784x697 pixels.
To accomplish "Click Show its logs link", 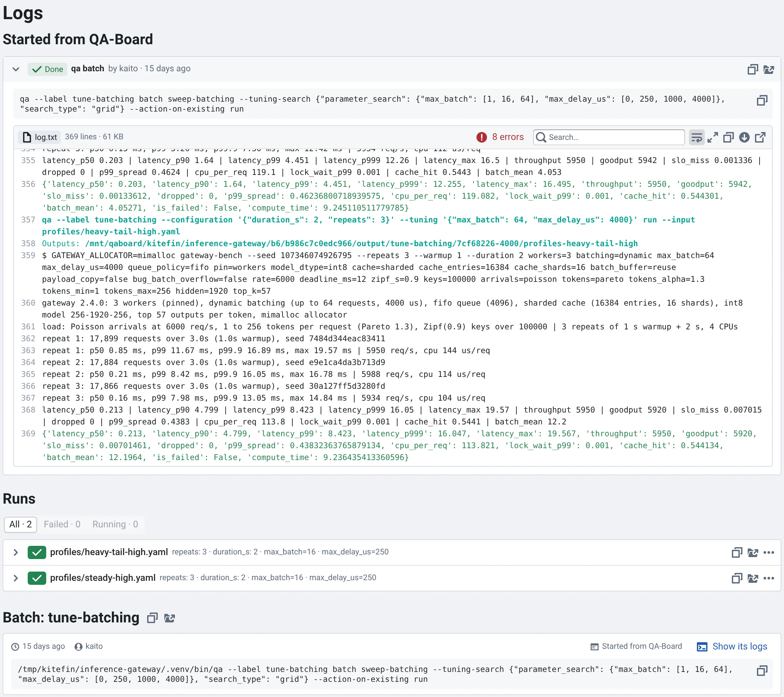I will click(732, 647).
